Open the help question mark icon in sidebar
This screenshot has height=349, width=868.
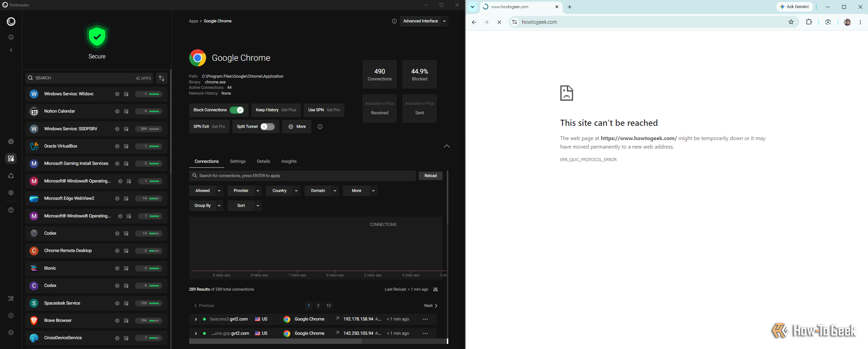click(11, 210)
